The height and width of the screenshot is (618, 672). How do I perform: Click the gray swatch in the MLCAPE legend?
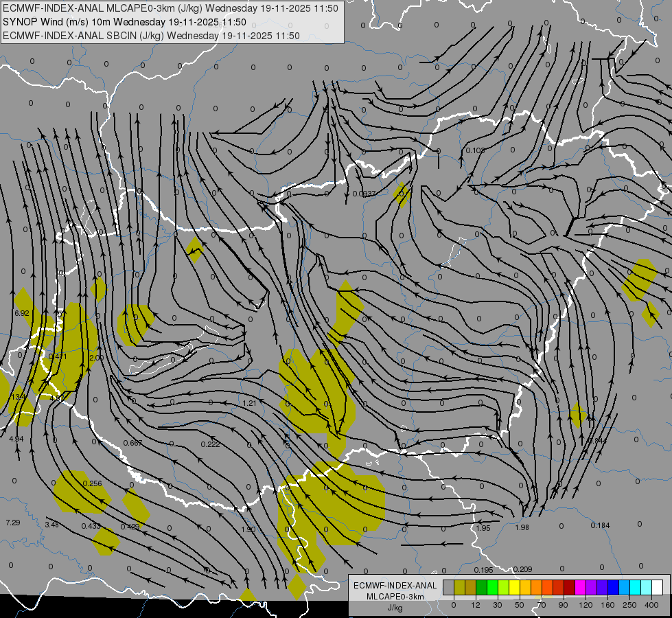click(449, 588)
